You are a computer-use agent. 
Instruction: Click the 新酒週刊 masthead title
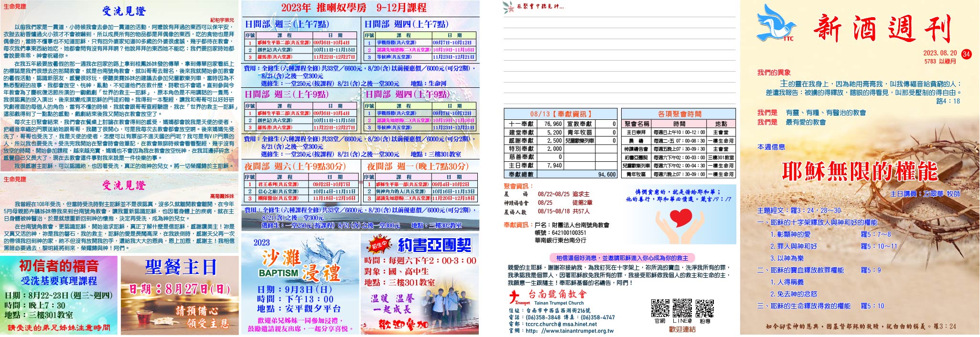click(x=882, y=28)
